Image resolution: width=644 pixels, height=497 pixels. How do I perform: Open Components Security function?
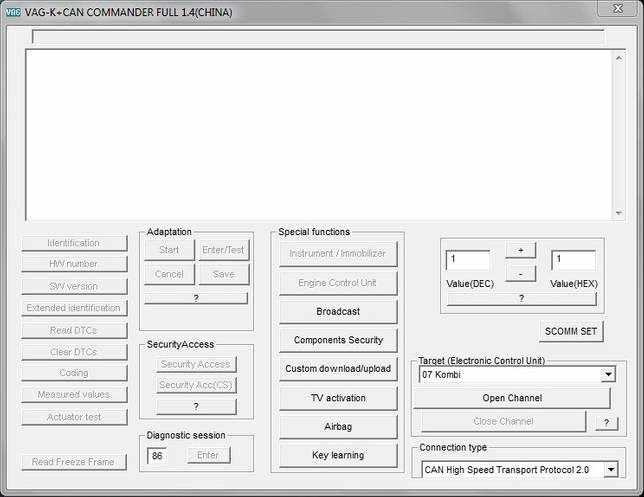[x=338, y=340]
